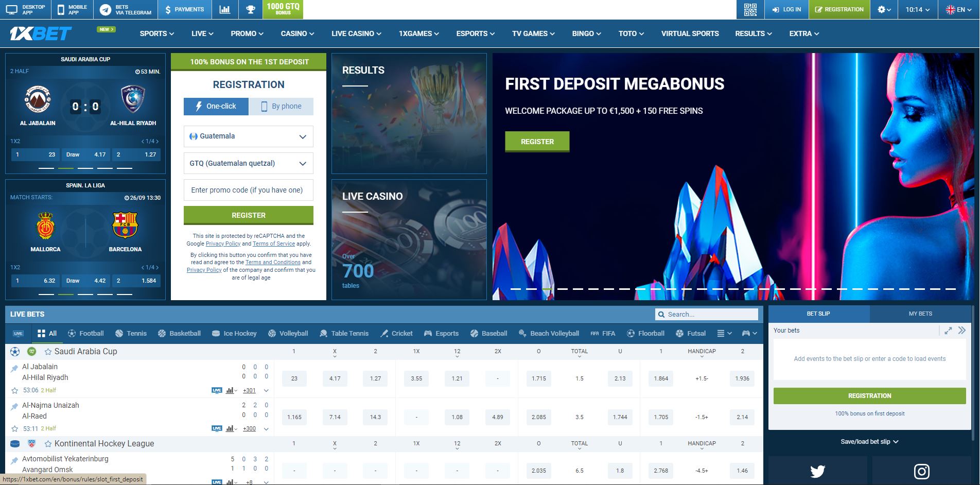Expand the Casino menu

click(297, 33)
